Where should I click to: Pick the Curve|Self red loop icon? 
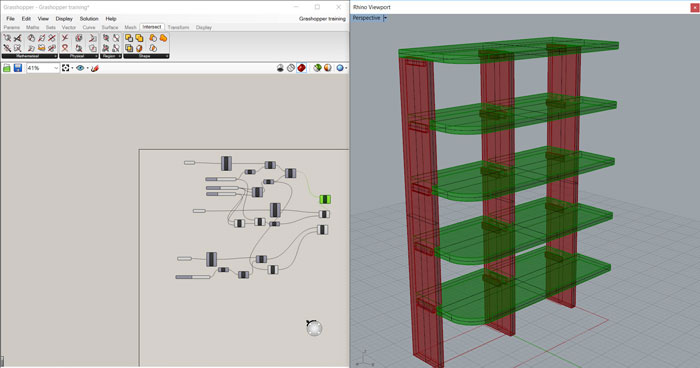point(65,48)
